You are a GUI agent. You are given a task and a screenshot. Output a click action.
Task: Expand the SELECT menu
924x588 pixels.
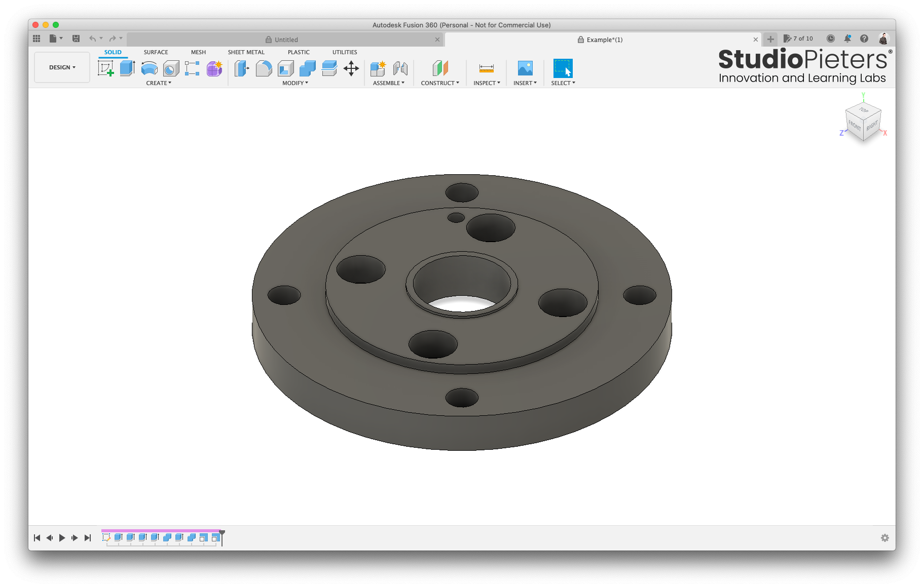[x=563, y=83]
